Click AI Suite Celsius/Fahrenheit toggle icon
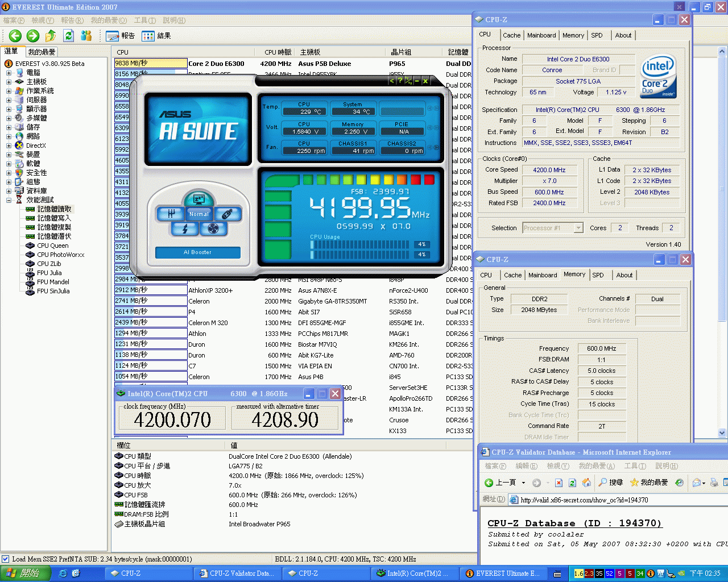Viewport: 728px width, 582px height. click(408, 81)
